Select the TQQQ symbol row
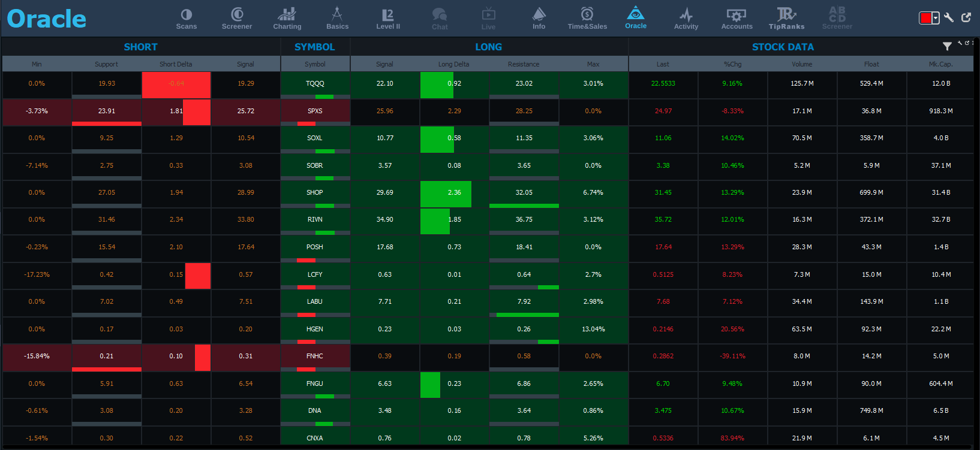 tap(315, 83)
